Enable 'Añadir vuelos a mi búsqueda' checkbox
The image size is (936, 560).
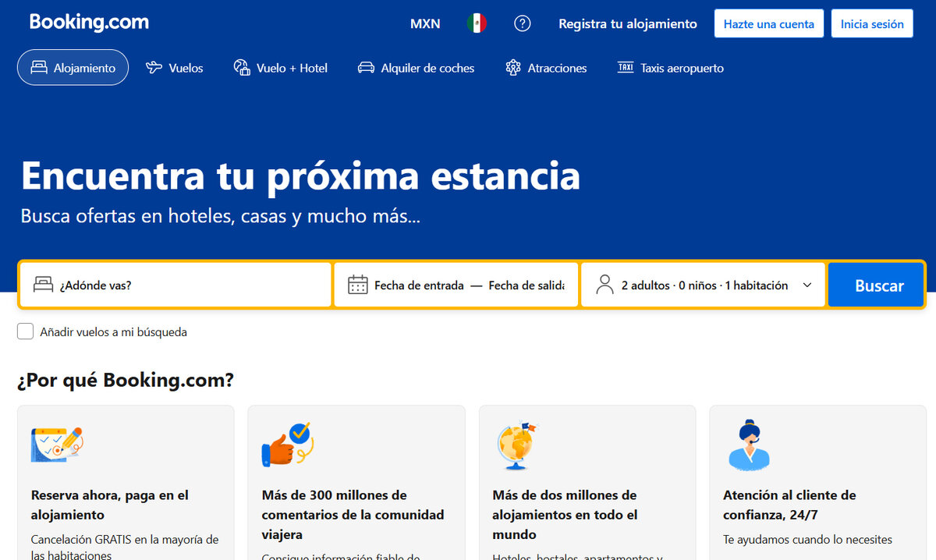pyautogui.click(x=26, y=331)
